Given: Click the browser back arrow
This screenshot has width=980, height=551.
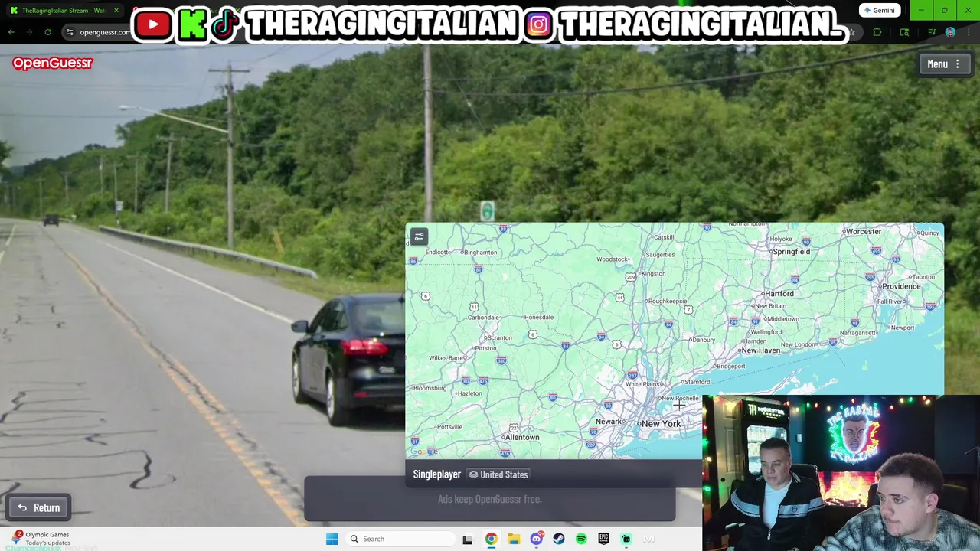Looking at the screenshot, I should [11, 32].
